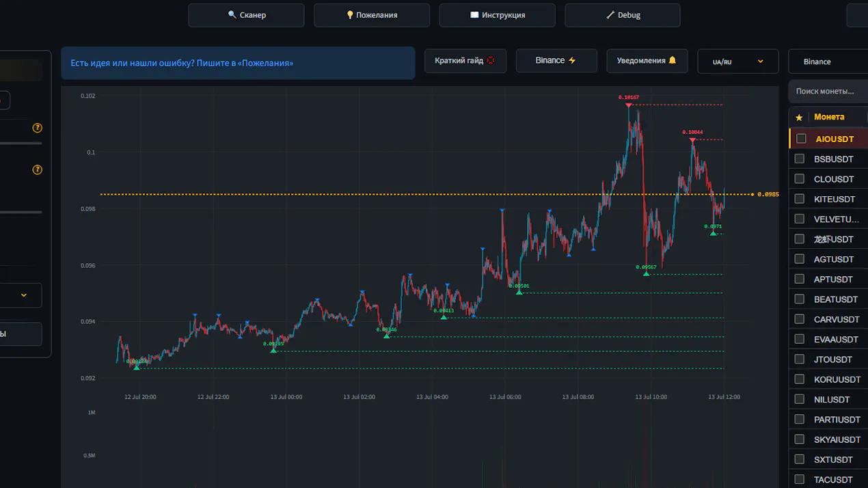
Task: Focus the Поиск монеты search field
Action: click(828, 91)
